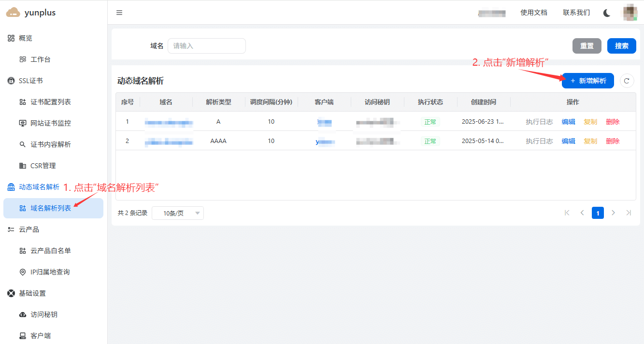The height and width of the screenshot is (344, 644).
Task: Go to previous page arrow
Action: point(582,213)
